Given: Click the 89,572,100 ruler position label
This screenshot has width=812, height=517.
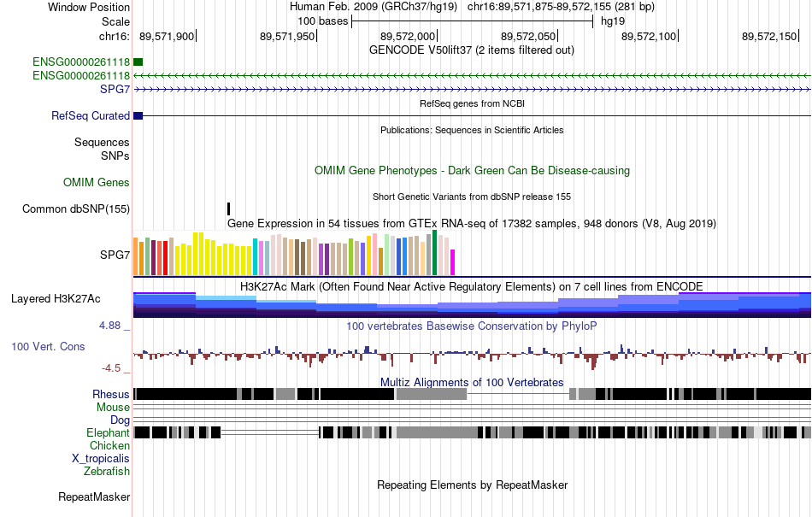Looking at the screenshot, I should [x=649, y=36].
